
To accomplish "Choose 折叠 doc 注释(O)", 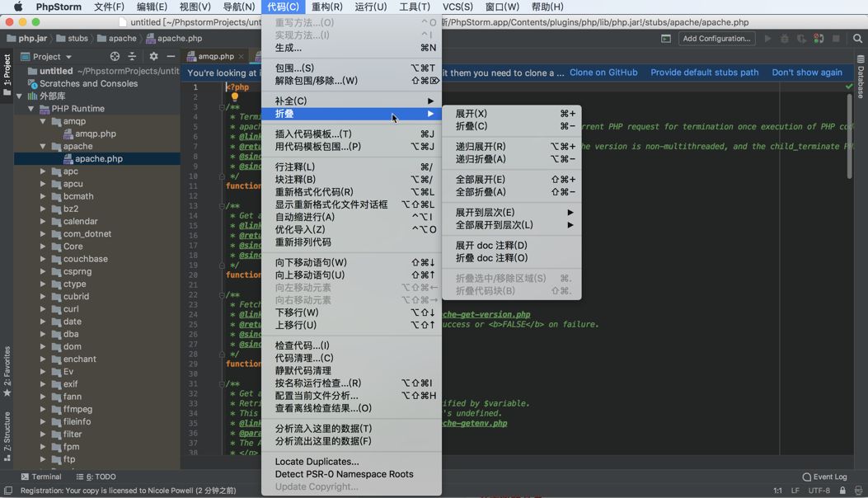I will (512, 257).
